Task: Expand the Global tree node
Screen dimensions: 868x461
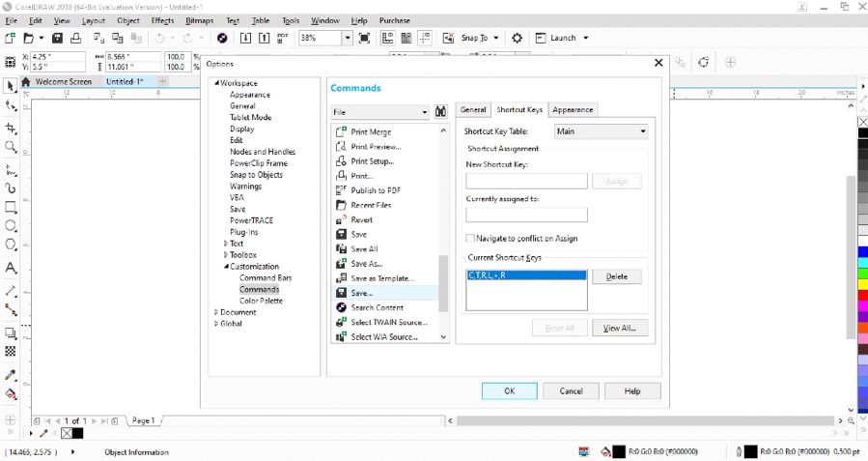Action: (x=216, y=324)
